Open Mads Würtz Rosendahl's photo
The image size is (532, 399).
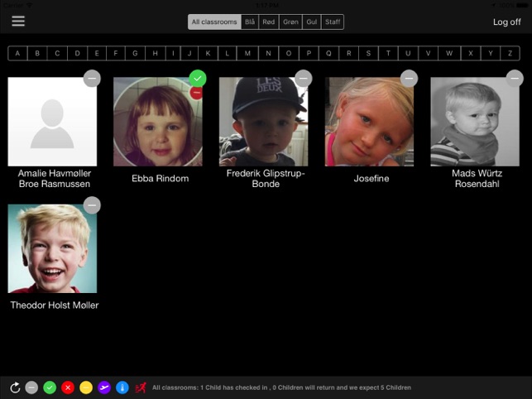tap(475, 122)
